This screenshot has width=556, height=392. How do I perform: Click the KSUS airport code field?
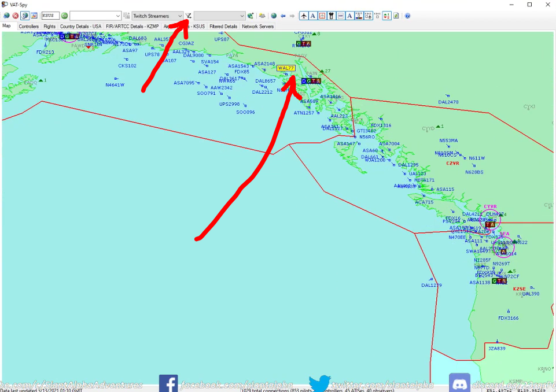(50, 16)
